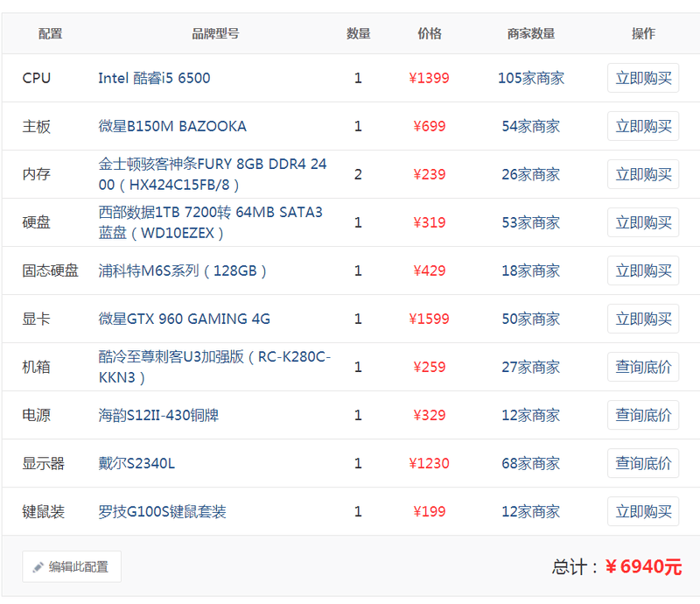
Task: Click the 18家商家 link
Action: (531, 270)
